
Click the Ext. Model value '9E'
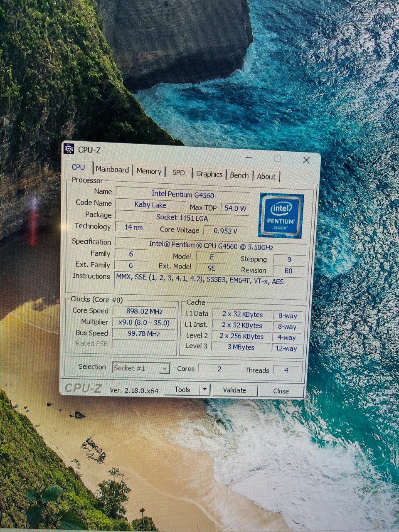pyautogui.click(x=212, y=268)
